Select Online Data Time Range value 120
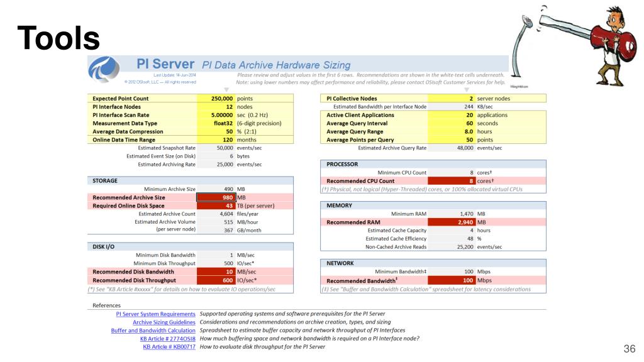Image resolution: width=644 pixels, height=362 pixels. (x=216, y=140)
